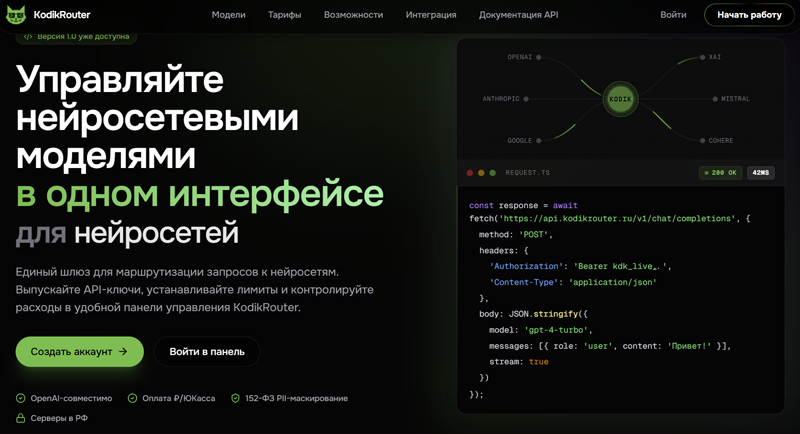Click the Оплата ₽/ЮКасса text
This screenshot has height=434, width=800.
(179, 398)
